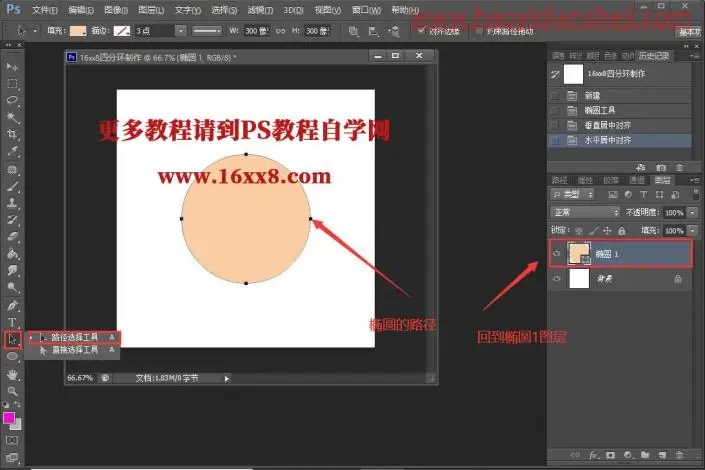Swap foreground and background colors
The image size is (705, 470).
pyautogui.click(x=18, y=405)
